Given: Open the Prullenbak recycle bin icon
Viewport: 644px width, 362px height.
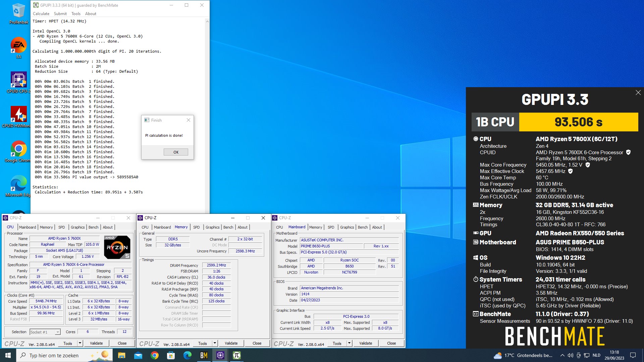Looking at the screenshot, I should click(18, 13).
